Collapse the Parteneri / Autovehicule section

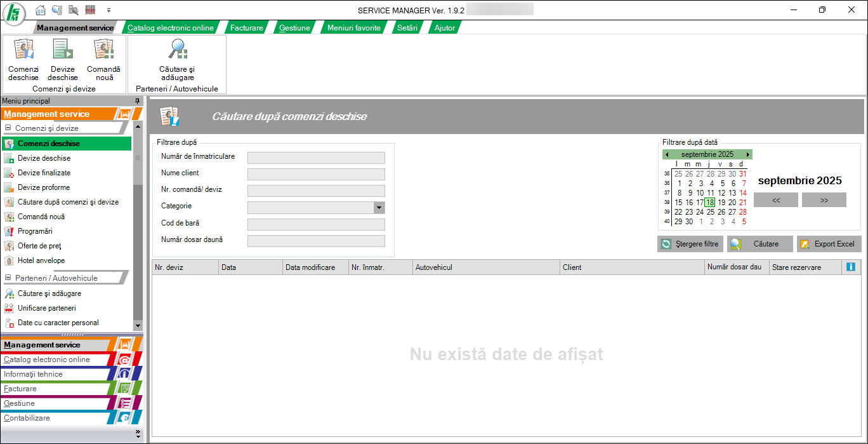(x=9, y=278)
